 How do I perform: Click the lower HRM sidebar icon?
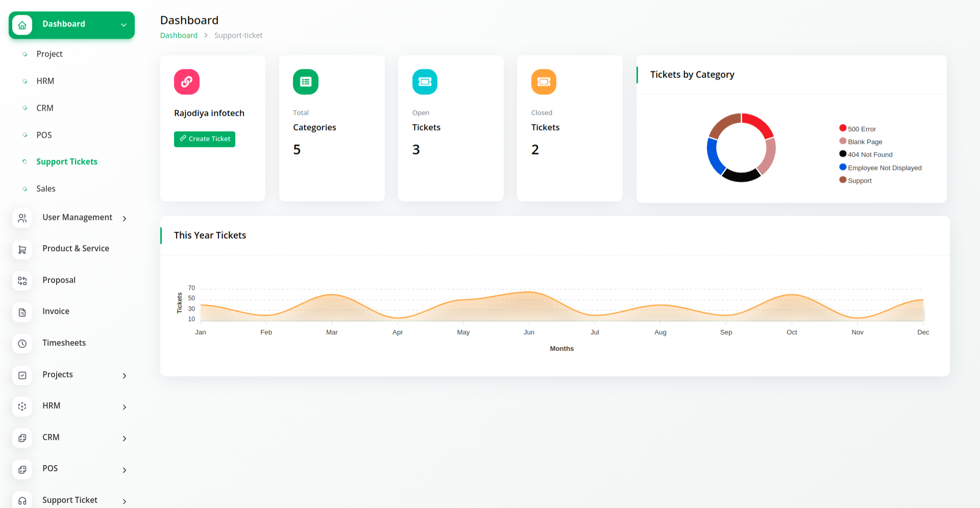[x=22, y=407]
